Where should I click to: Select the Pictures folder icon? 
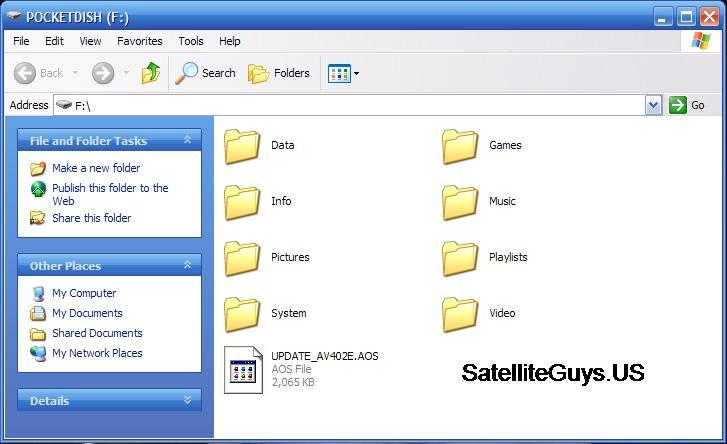coord(242,259)
